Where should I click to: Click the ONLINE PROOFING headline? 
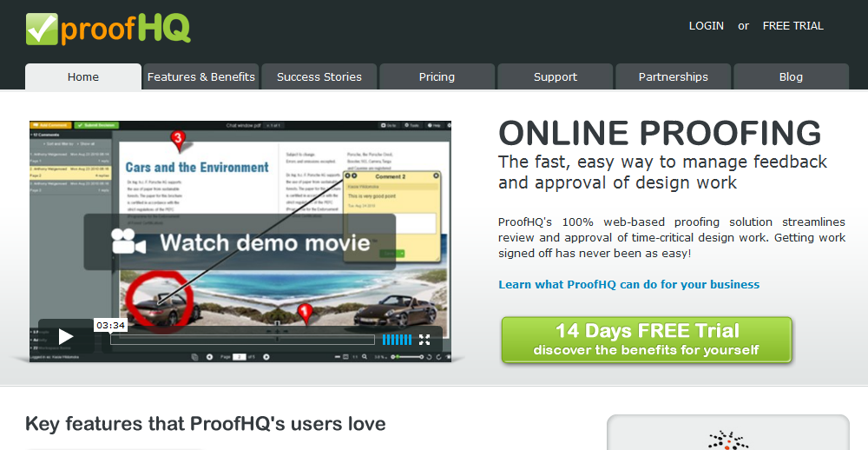coord(660,133)
